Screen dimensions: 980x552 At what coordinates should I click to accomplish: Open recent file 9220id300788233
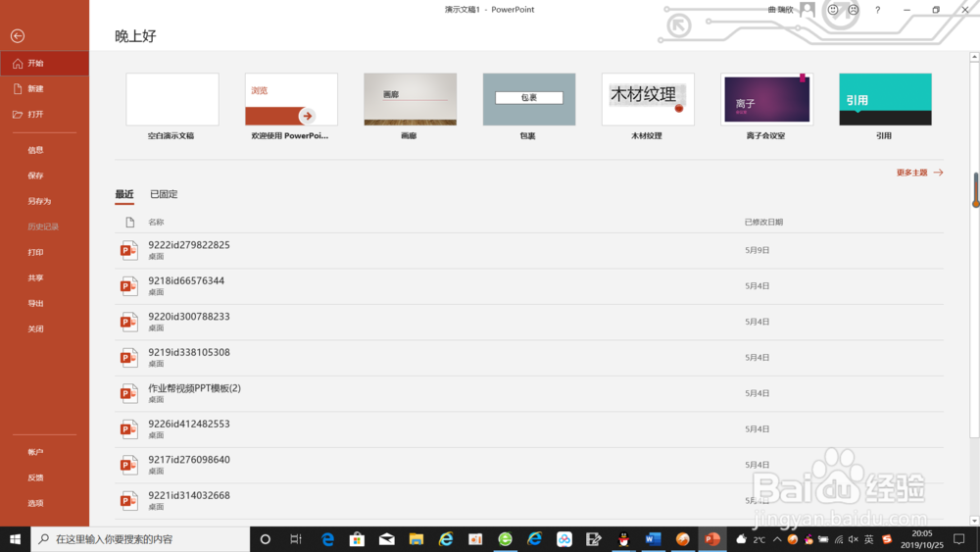click(x=529, y=322)
